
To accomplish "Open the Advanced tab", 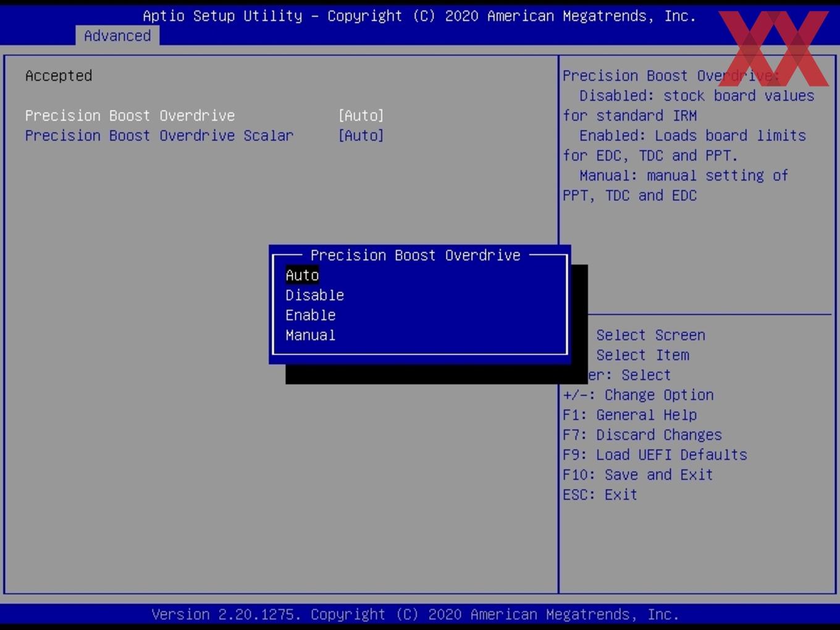I will pos(117,36).
